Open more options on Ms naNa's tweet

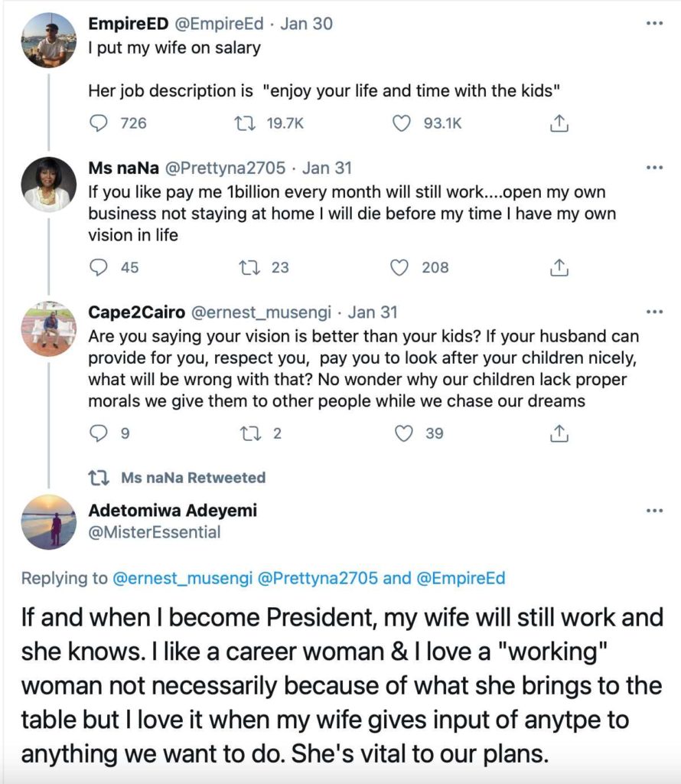(654, 168)
